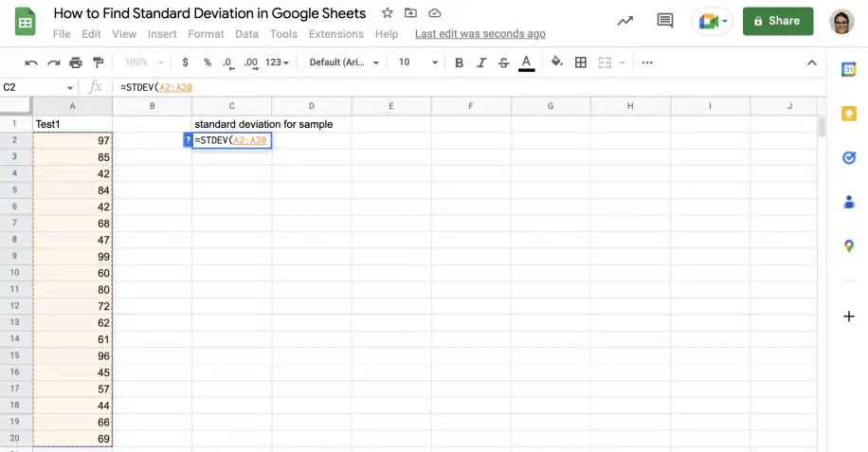Open the File menu
868x452 pixels.
click(62, 34)
